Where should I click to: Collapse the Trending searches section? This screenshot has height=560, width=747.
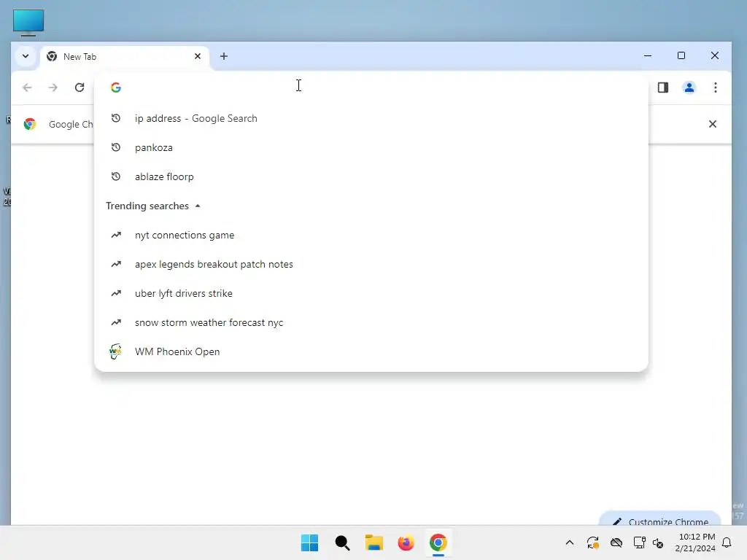click(x=197, y=206)
